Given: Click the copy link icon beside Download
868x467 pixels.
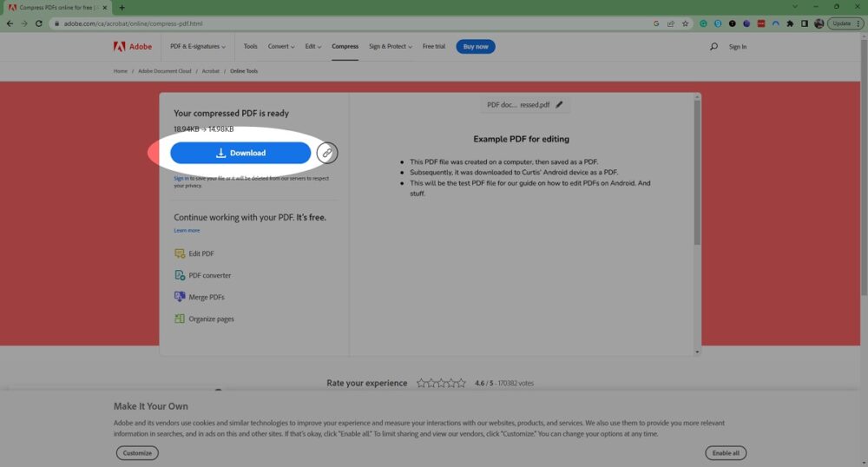Looking at the screenshot, I should (327, 153).
